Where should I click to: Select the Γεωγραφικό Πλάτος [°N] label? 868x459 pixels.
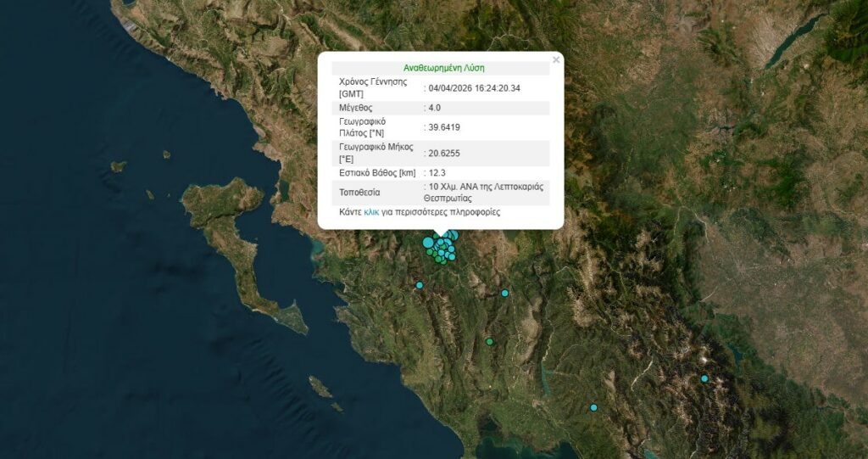click(363, 127)
